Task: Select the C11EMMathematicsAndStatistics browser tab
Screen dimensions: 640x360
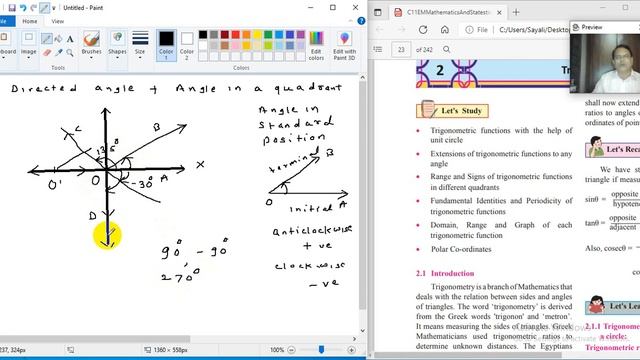Action: 448,13
